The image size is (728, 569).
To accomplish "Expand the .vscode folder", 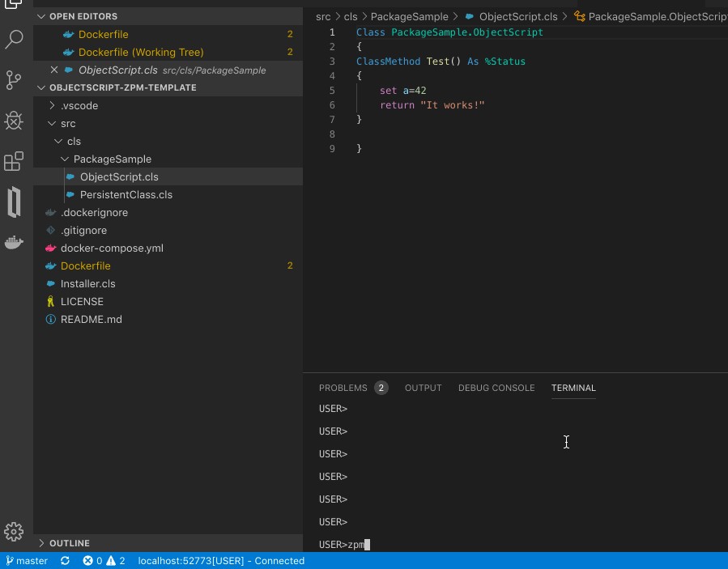I will point(79,106).
